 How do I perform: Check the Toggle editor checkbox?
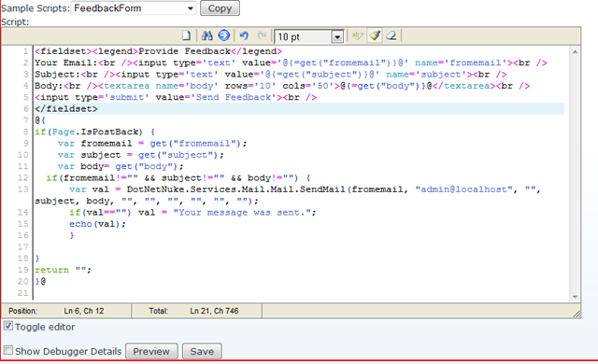click(8, 326)
